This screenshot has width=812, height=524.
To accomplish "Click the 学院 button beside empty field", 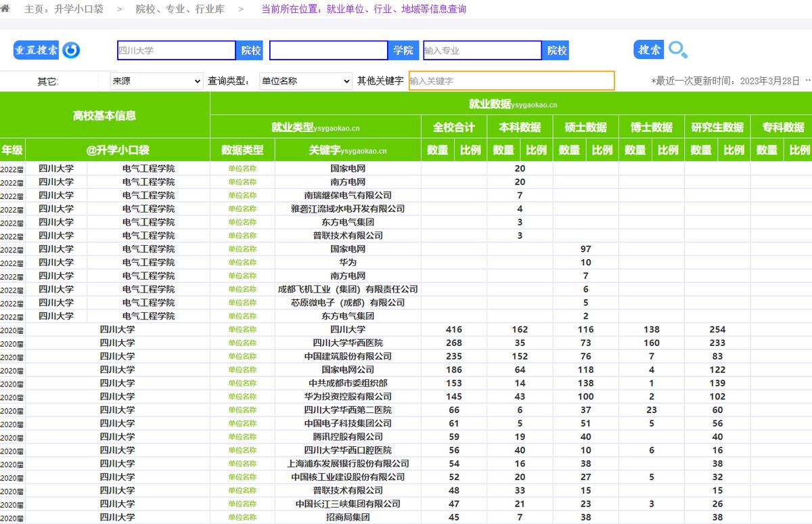I will point(403,50).
